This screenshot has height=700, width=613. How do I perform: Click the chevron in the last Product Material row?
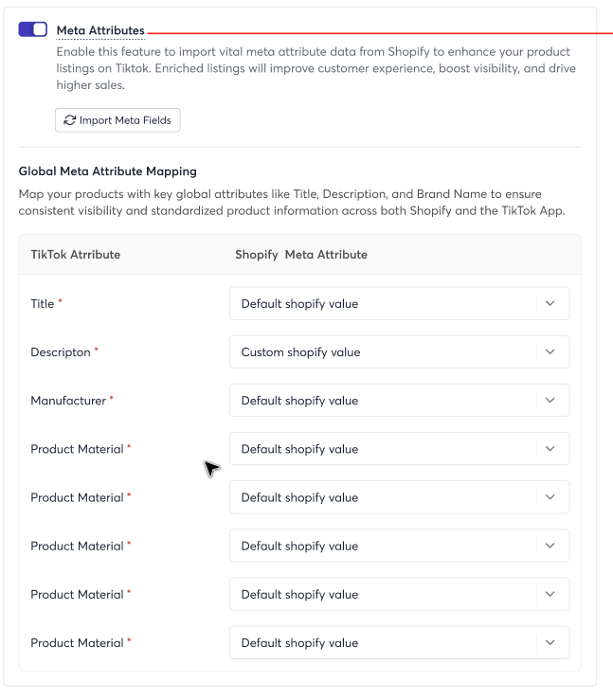tap(550, 643)
